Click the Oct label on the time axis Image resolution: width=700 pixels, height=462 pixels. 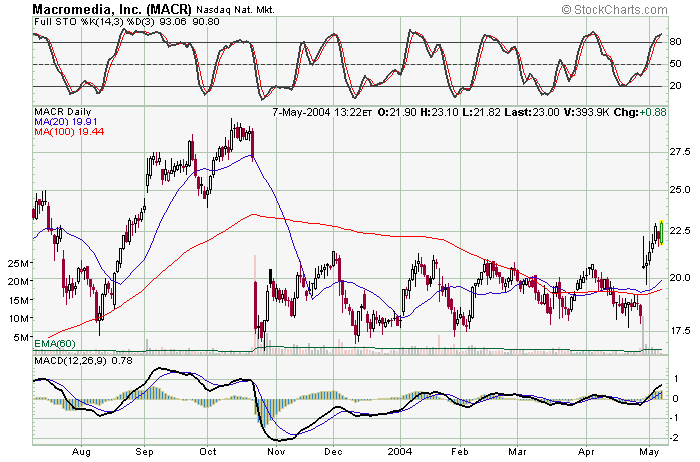[x=208, y=451]
